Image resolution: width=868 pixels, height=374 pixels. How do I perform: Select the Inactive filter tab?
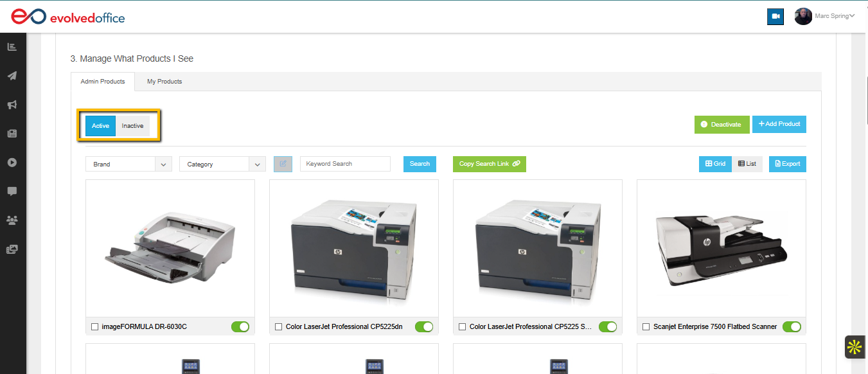click(x=133, y=126)
